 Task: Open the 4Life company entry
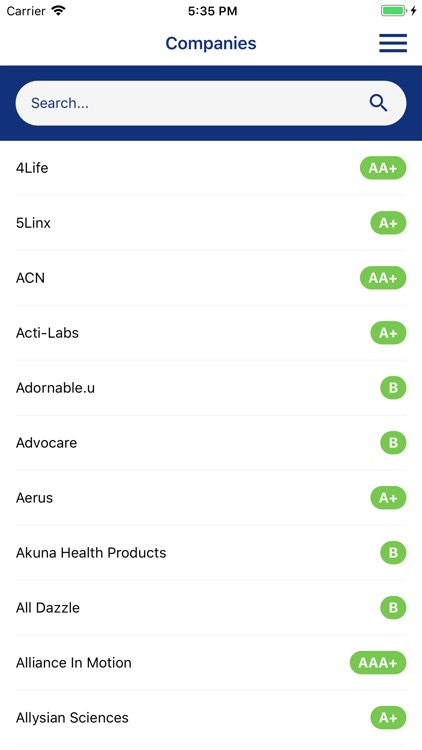pyautogui.click(x=211, y=168)
